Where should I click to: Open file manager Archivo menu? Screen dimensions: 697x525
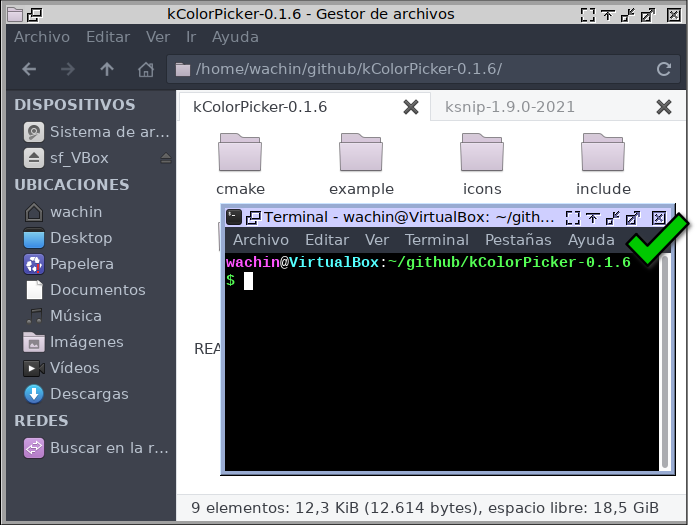click(x=42, y=37)
